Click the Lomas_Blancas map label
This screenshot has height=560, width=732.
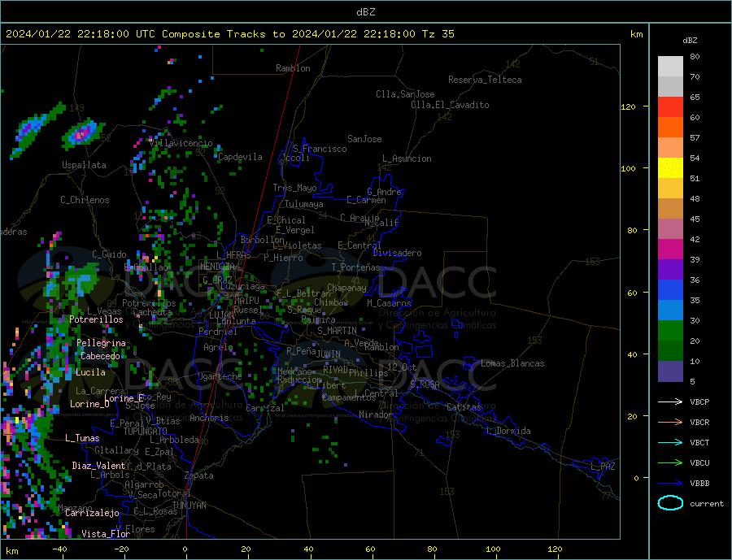point(512,363)
